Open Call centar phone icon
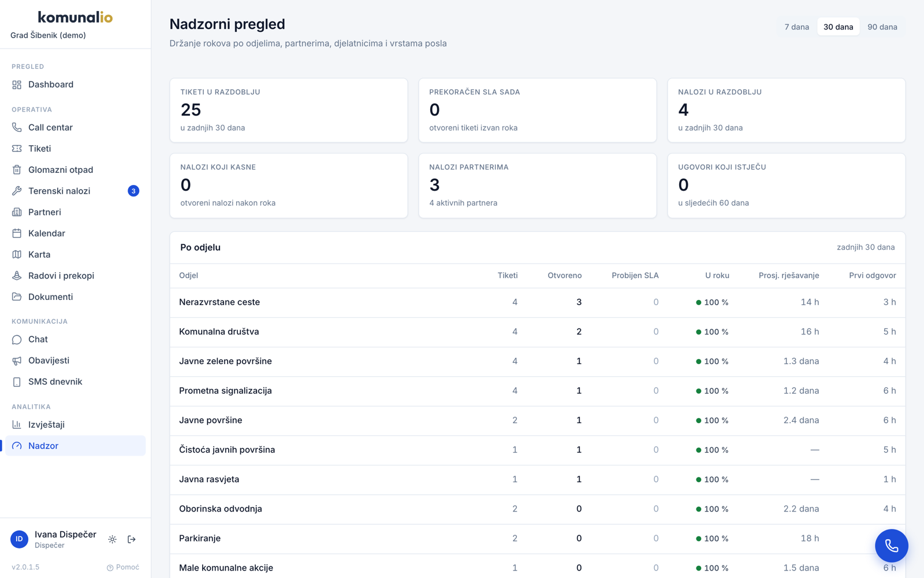The height and width of the screenshot is (578, 924). point(17,127)
